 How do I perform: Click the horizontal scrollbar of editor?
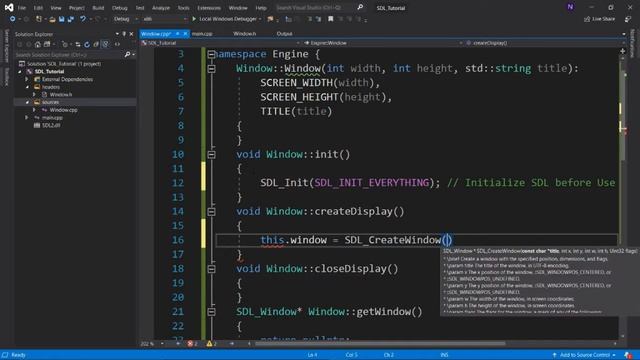[x=380, y=344]
